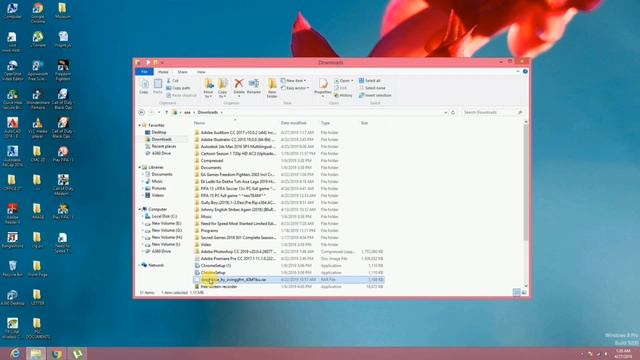The width and height of the screenshot is (640, 360).
Task: Select Adobe Premiere Pro CC 2017 disc image row
Action: click(288, 258)
